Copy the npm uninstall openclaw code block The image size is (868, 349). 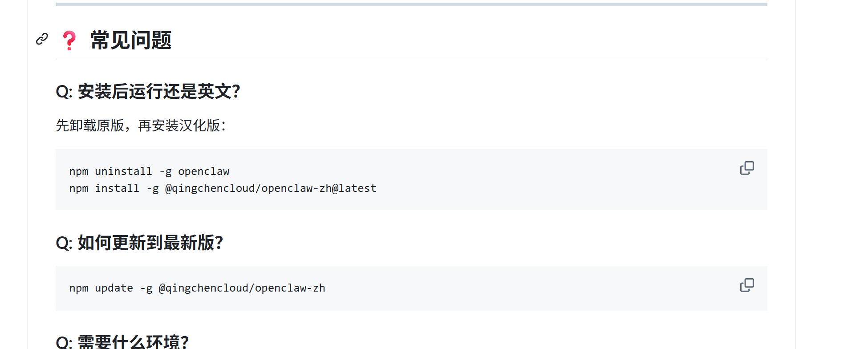coord(747,168)
